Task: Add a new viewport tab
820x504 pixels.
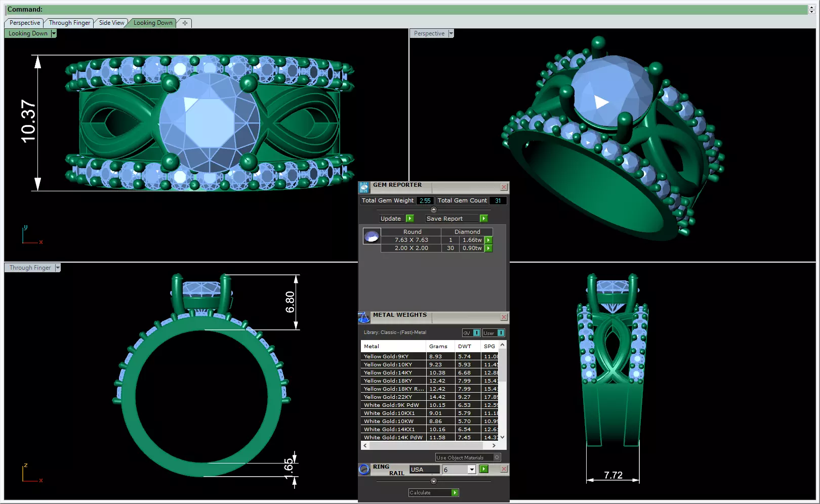Action: click(185, 23)
